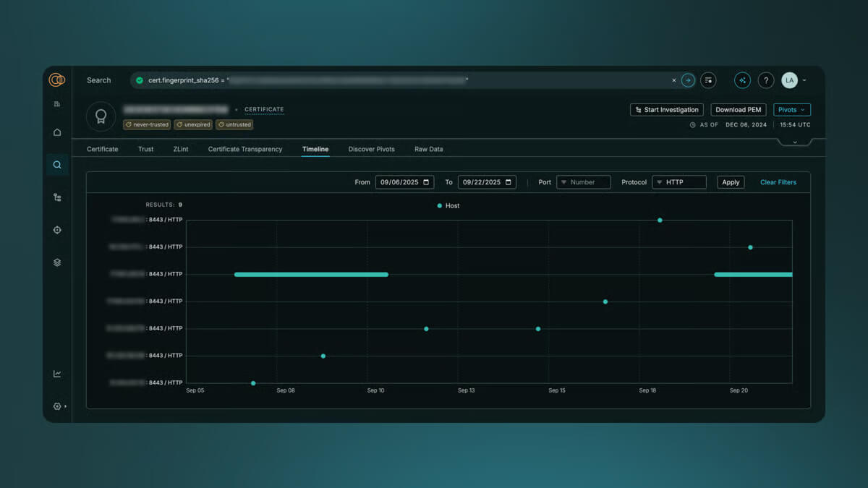Viewport: 868px width, 488px height.
Task: Open the pivot tree icon in the sidebar
Action: tap(57, 197)
